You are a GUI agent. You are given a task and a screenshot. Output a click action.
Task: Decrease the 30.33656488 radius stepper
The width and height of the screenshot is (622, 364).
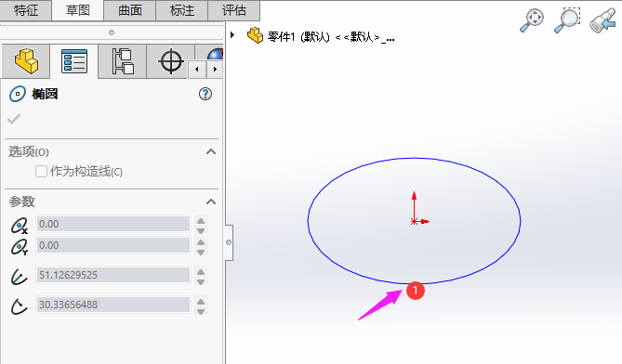[x=201, y=311]
